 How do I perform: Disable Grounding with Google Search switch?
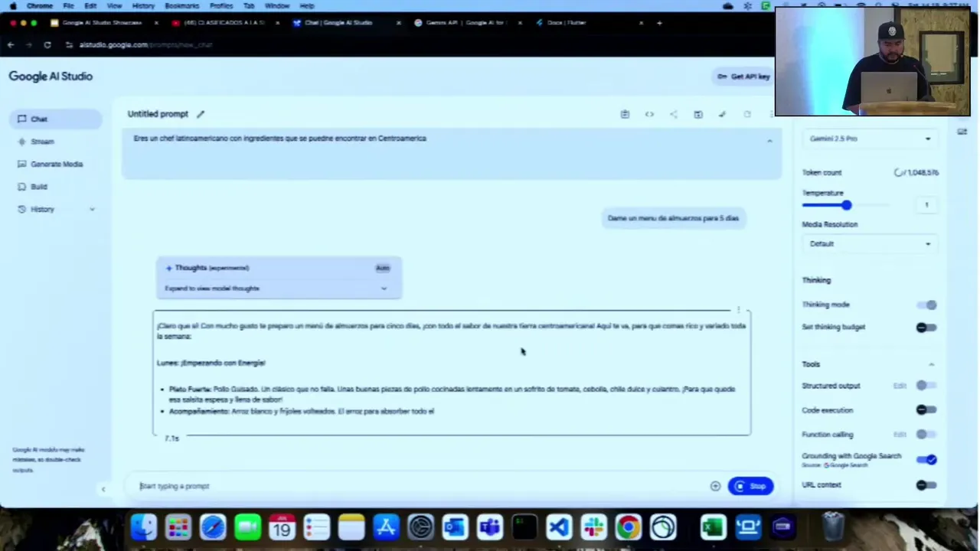[926, 460]
